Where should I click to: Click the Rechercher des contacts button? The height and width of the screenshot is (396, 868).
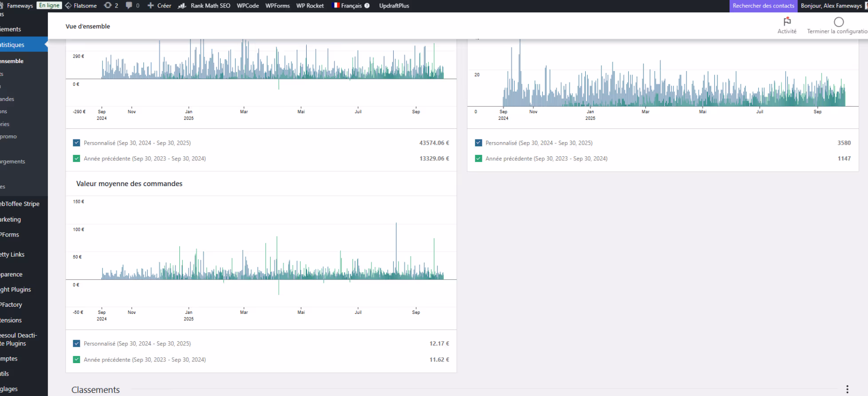[x=763, y=6]
